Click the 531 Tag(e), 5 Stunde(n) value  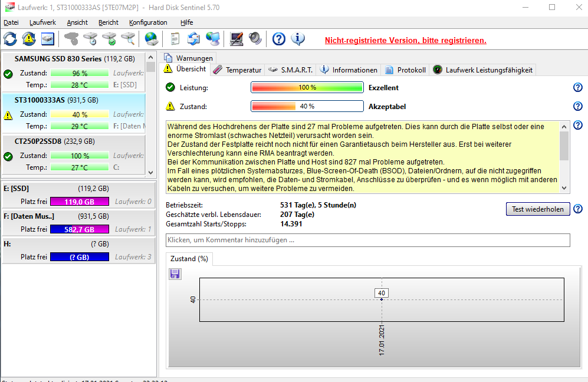pyautogui.click(x=318, y=205)
